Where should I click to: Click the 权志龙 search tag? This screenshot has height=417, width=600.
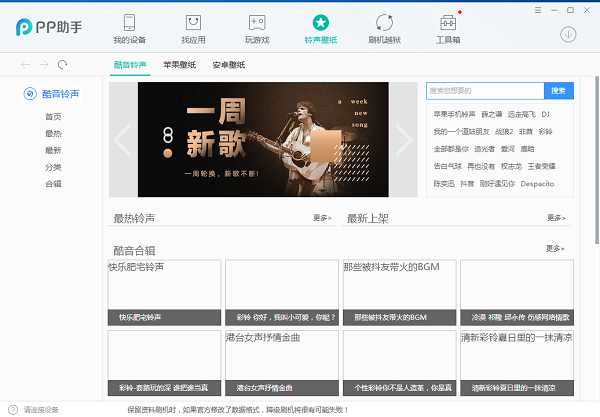pyautogui.click(x=511, y=166)
